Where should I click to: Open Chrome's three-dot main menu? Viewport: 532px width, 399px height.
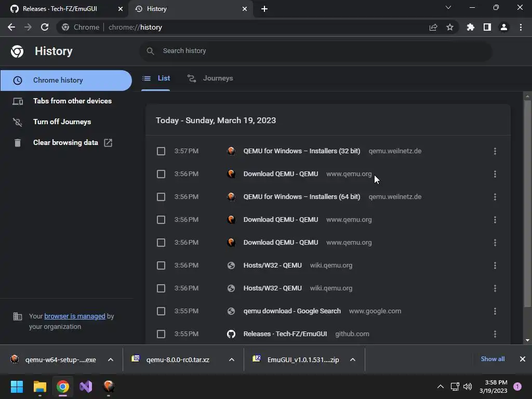[521, 27]
